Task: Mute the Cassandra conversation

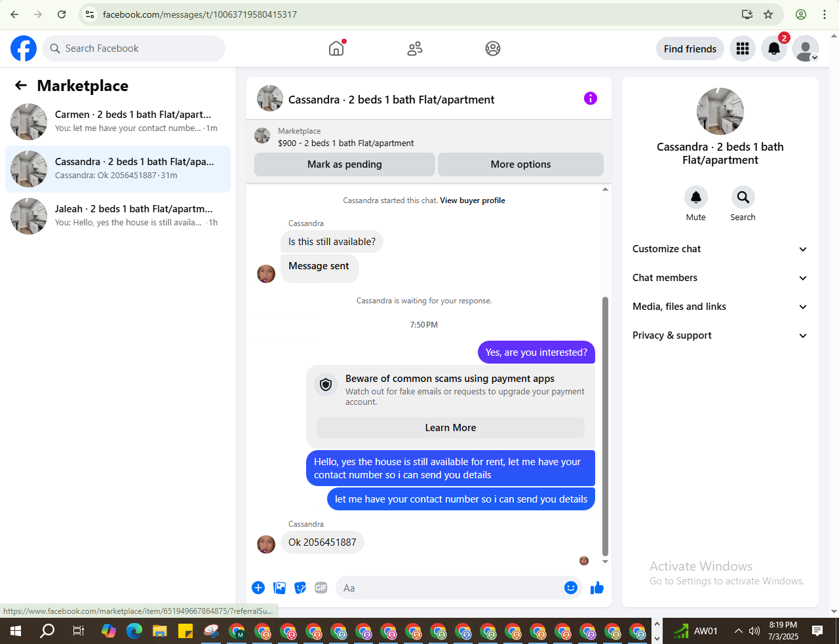Action: coord(696,197)
